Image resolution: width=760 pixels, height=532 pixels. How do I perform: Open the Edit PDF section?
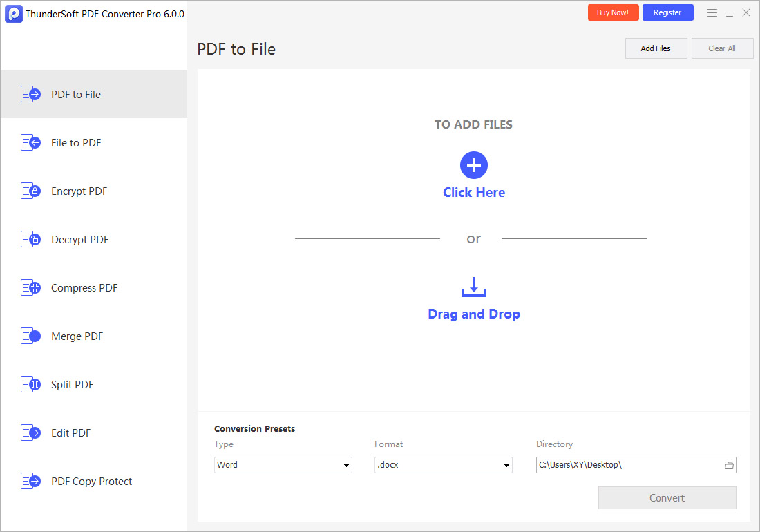(70, 433)
